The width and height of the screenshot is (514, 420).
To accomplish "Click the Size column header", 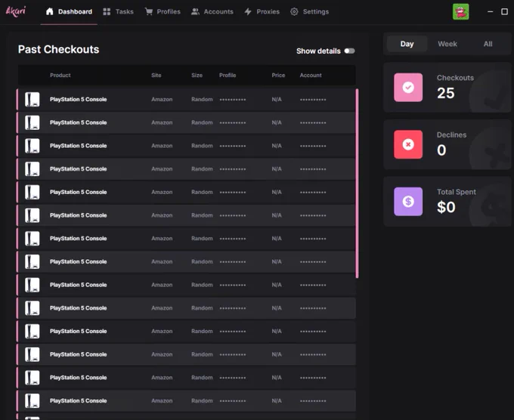I will pyautogui.click(x=197, y=76).
